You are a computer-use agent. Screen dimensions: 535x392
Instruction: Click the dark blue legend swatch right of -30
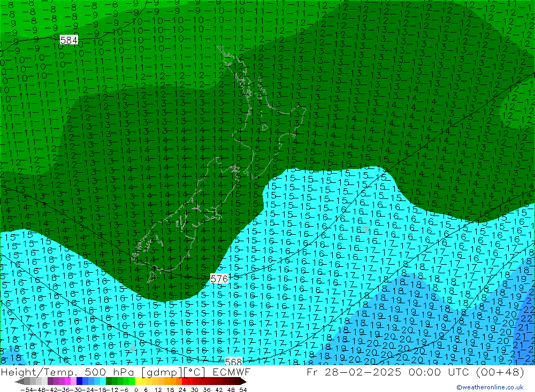[79, 381]
